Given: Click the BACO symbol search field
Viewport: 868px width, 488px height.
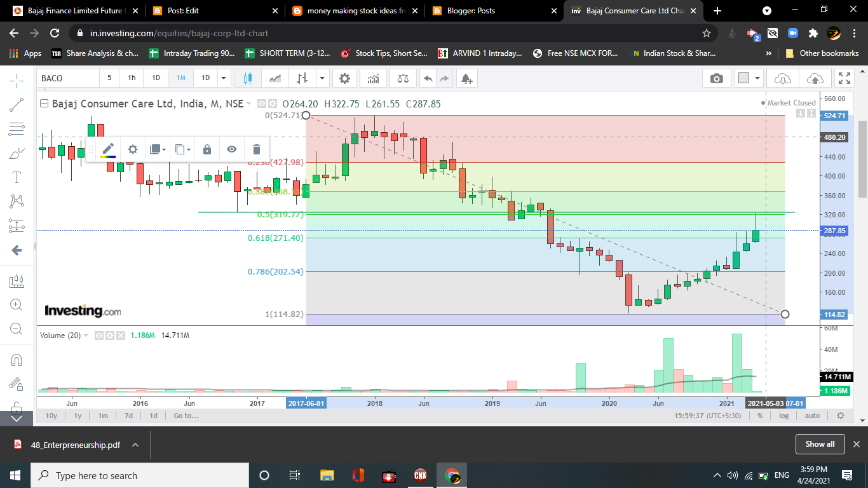Looking at the screenshot, I should click(x=68, y=78).
